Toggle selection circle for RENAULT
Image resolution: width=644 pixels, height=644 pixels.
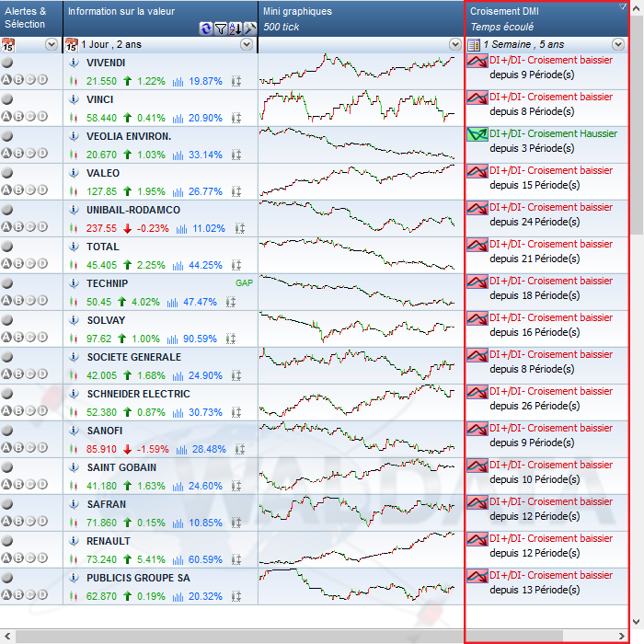(7, 541)
